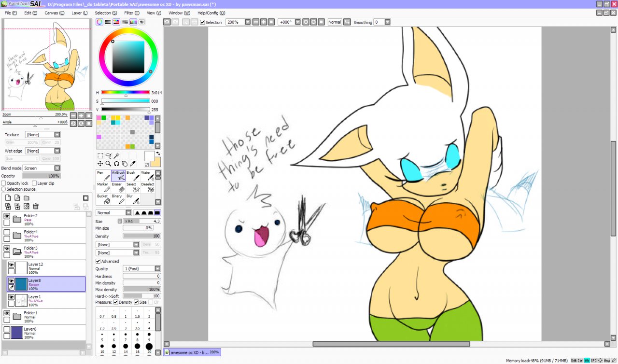Enable the Opacity lock checkbox
618x364 pixels.
pyautogui.click(x=4, y=183)
